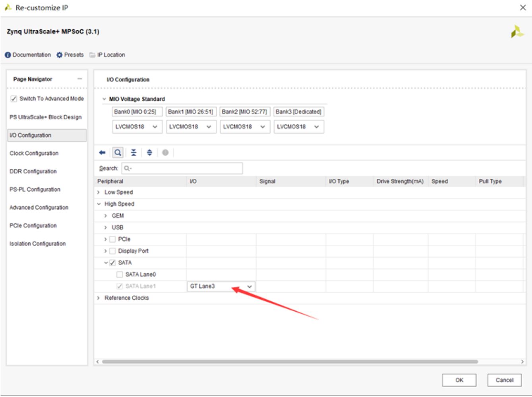Open the GT Lane3 I/O dropdown
The width and height of the screenshot is (532, 397).
coord(221,286)
